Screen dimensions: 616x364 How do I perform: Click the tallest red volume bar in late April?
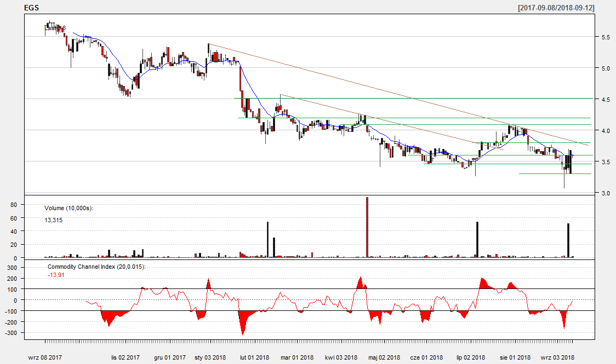[367, 227]
